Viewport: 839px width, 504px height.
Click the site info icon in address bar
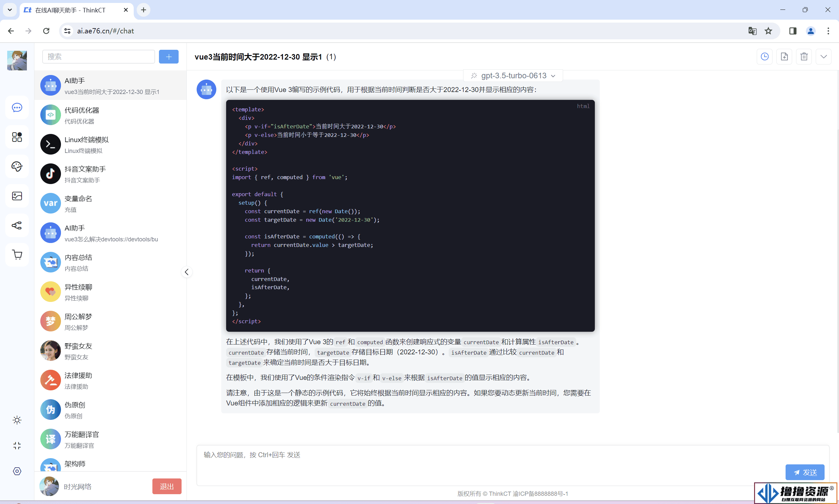pos(67,31)
